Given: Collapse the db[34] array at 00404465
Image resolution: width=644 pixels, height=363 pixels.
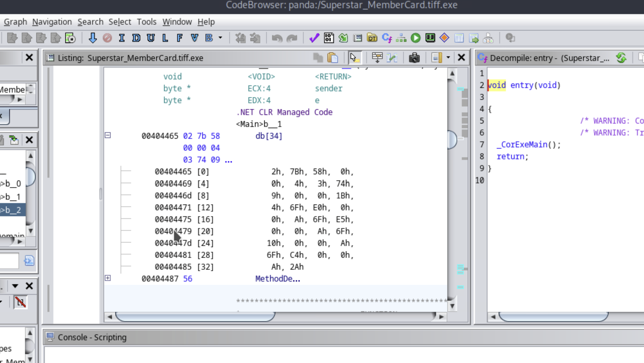Looking at the screenshot, I should [x=108, y=135].
